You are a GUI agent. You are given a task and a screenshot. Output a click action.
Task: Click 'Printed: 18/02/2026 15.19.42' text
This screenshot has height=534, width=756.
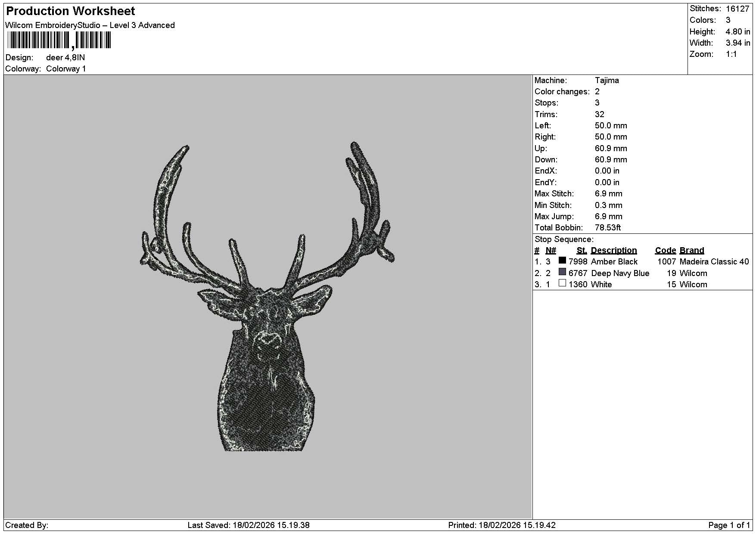pyautogui.click(x=502, y=525)
